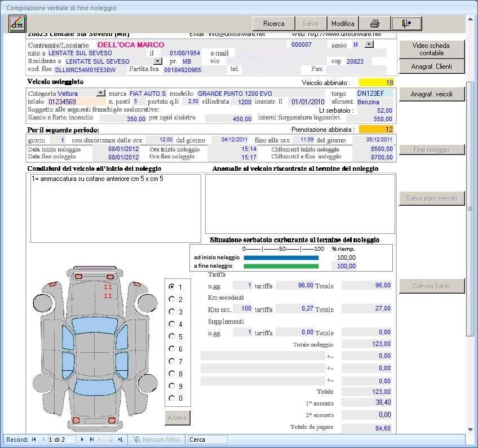The width and height of the screenshot is (478, 448).
Task: Click the Condizioni del veicolo text area
Action: [116, 209]
